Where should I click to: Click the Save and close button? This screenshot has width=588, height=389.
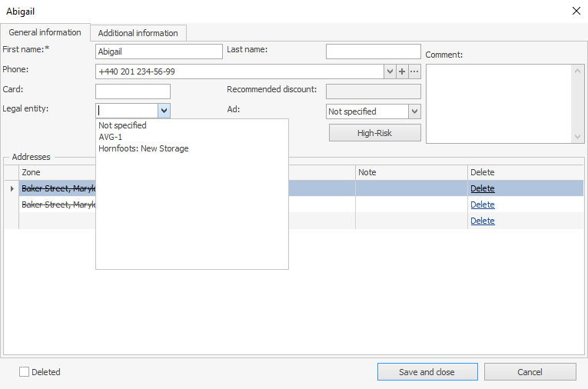(427, 372)
